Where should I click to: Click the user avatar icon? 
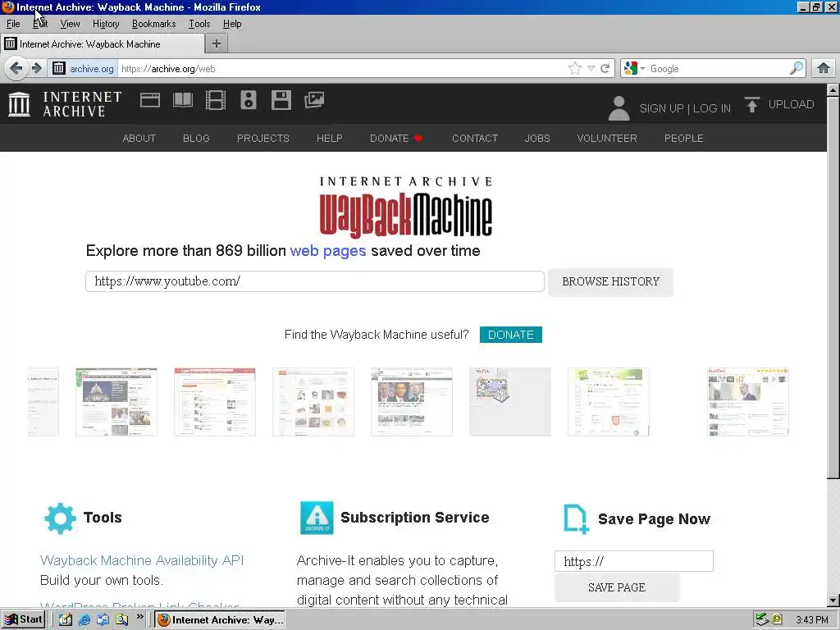pos(619,107)
